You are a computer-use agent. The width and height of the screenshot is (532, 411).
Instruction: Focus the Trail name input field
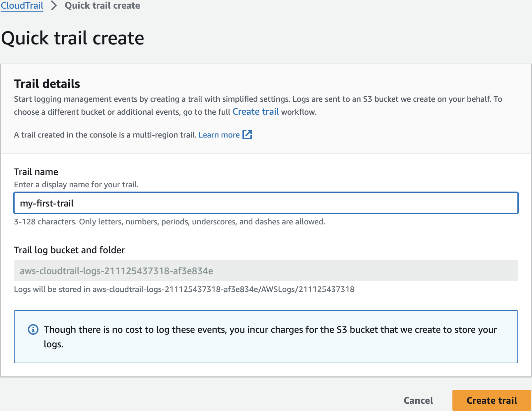266,203
